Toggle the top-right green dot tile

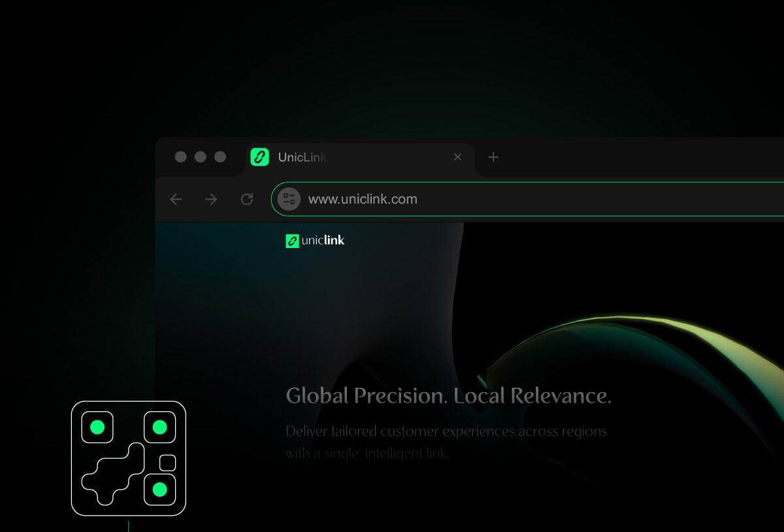[159, 428]
